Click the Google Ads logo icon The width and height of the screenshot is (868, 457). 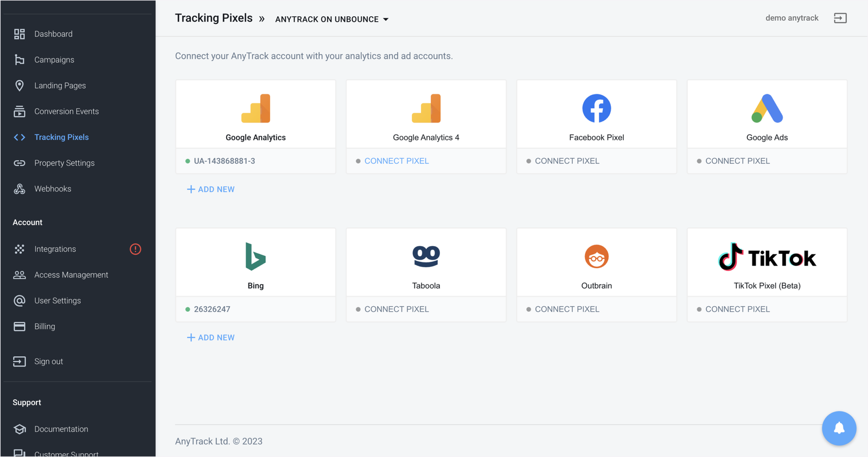click(x=767, y=108)
